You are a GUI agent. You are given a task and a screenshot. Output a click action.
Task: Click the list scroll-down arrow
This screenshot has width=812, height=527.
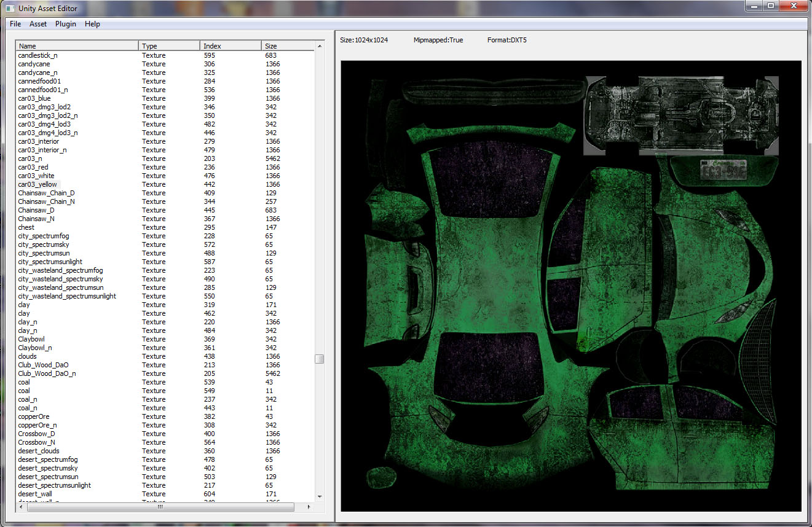pyautogui.click(x=320, y=496)
